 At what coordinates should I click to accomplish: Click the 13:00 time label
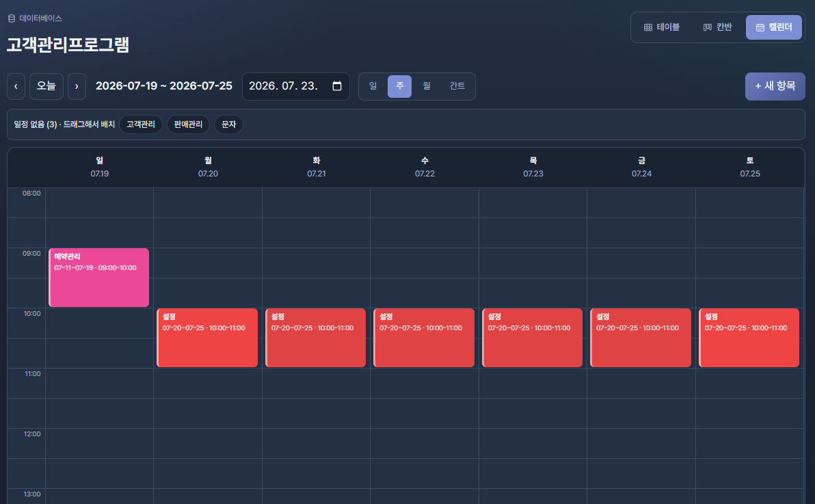(31, 494)
